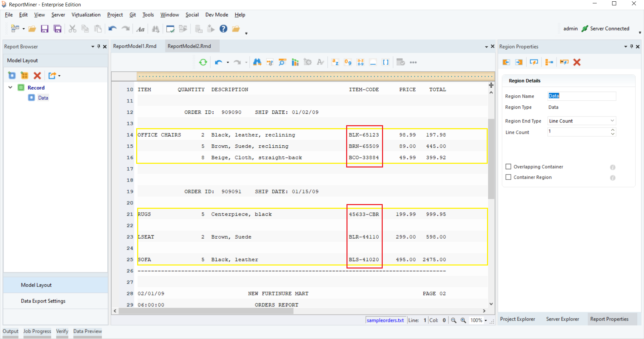Click the sampleorders.txt file link
644x339 pixels.
click(x=385, y=320)
